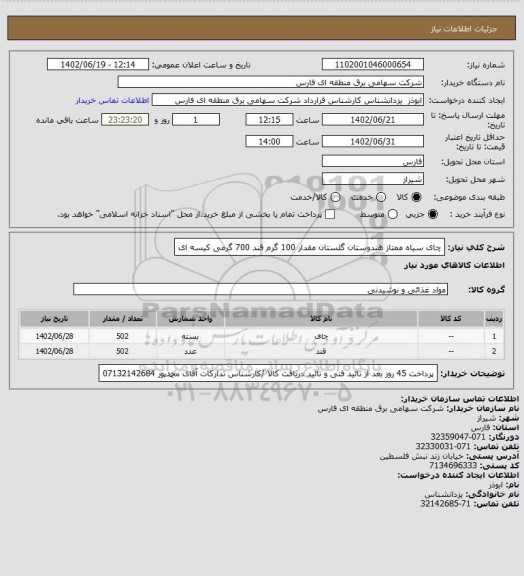Click the delivery city field شیراز

point(373,179)
